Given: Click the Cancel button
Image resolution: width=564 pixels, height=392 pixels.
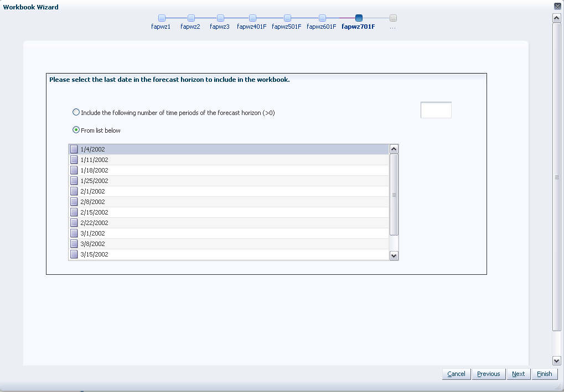Looking at the screenshot, I should pos(456,374).
